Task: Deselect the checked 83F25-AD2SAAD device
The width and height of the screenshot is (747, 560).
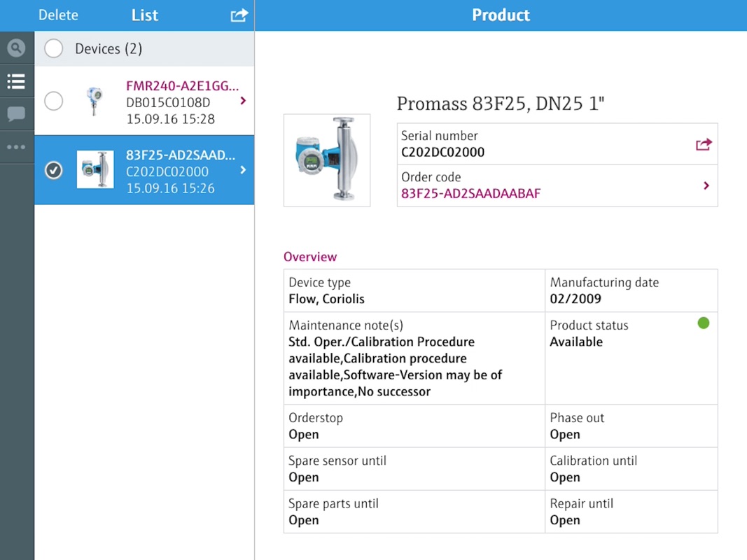Action: pos(53,170)
